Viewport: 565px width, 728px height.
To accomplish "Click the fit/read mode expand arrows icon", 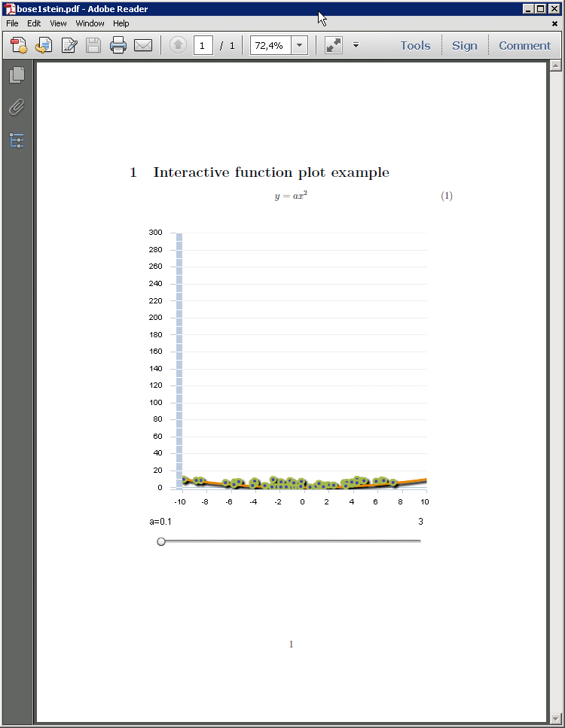I will (x=333, y=45).
